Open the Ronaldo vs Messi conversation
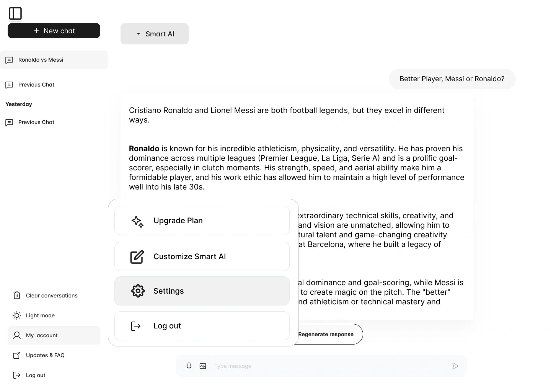Image resolution: width=551 pixels, height=392 pixels. click(54, 60)
